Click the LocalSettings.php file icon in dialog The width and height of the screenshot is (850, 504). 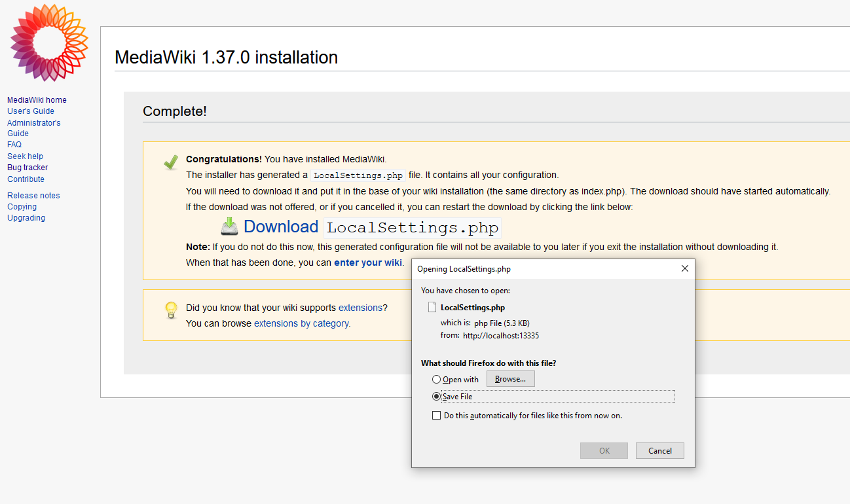pos(432,307)
